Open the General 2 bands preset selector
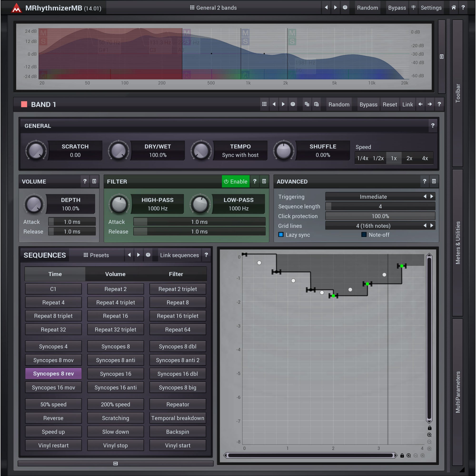Viewport: 476px width, 476px height. click(x=213, y=8)
